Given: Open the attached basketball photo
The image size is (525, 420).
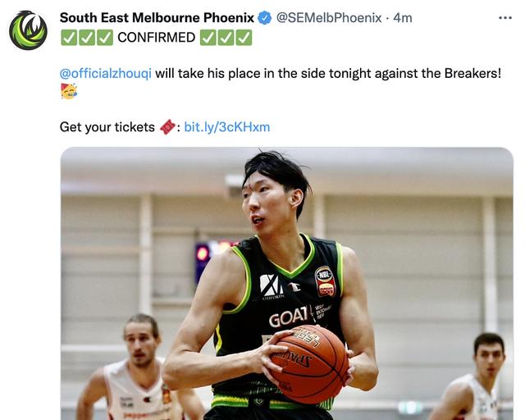Looking at the screenshot, I should click(x=287, y=283).
